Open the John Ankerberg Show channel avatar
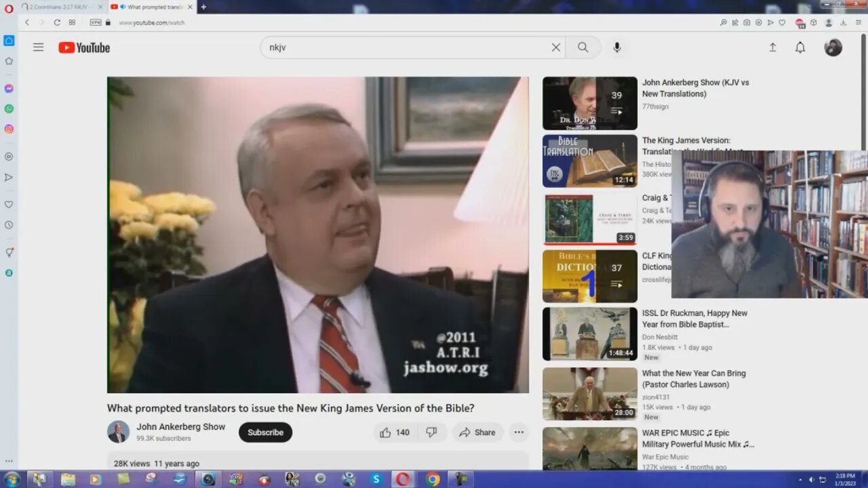This screenshot has height=488, width=868. coord(118,432)
